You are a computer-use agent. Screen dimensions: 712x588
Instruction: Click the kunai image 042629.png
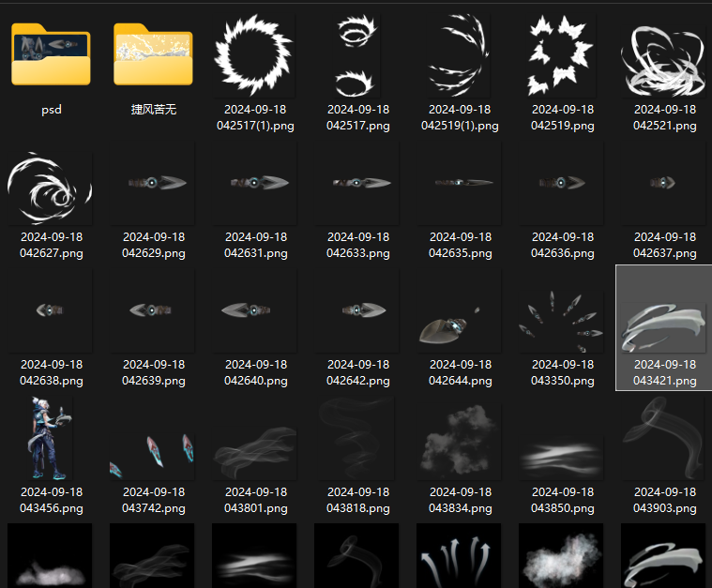point(153,185)
